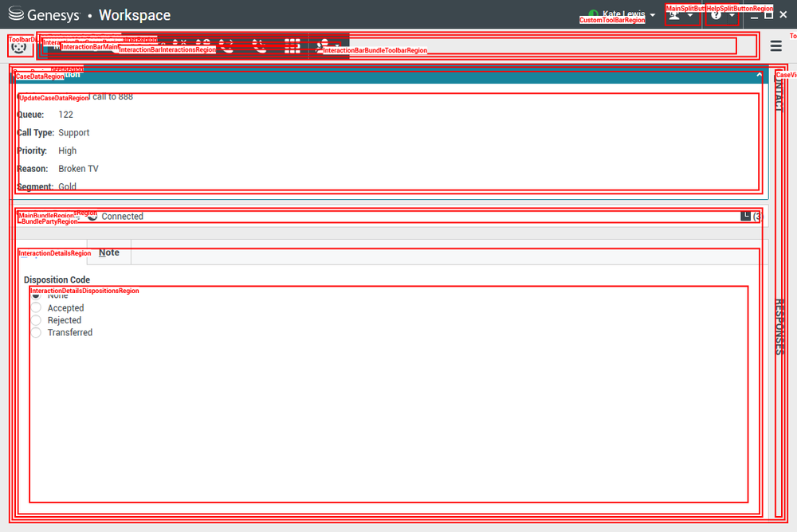Expand the help button dropdown arrow

[x=732, y=15]
